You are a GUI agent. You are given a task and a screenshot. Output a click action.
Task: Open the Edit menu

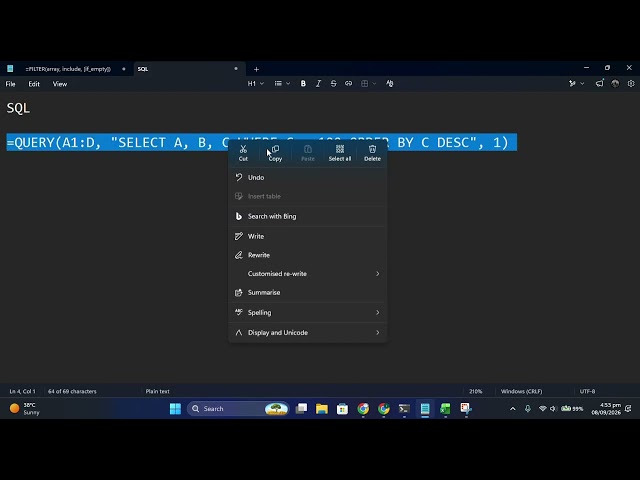pyautogui.click(x=34, y=84)
